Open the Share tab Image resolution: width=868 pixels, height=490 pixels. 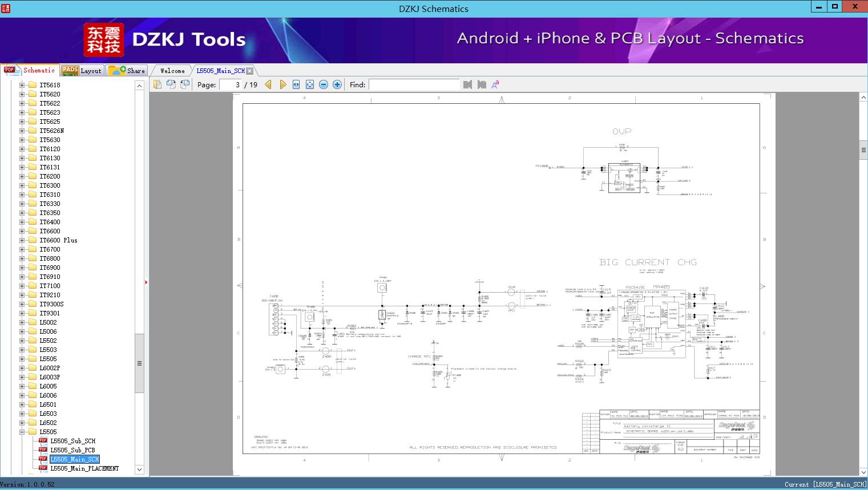coord(127,71)
